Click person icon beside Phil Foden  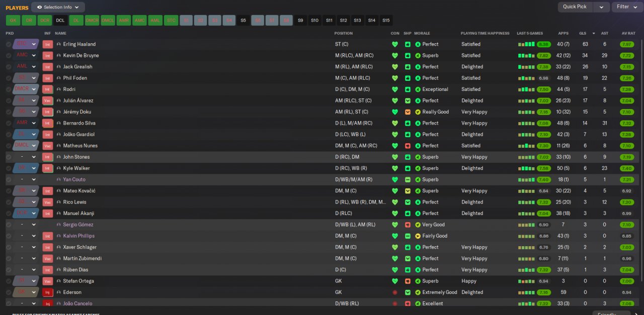[x=59, y=78]
